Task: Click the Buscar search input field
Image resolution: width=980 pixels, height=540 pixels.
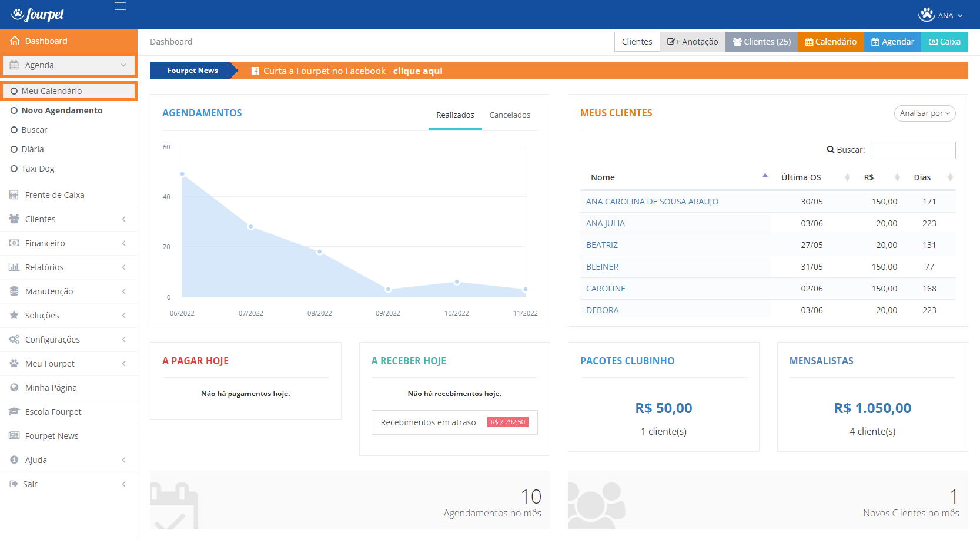Action: (913, 150)
